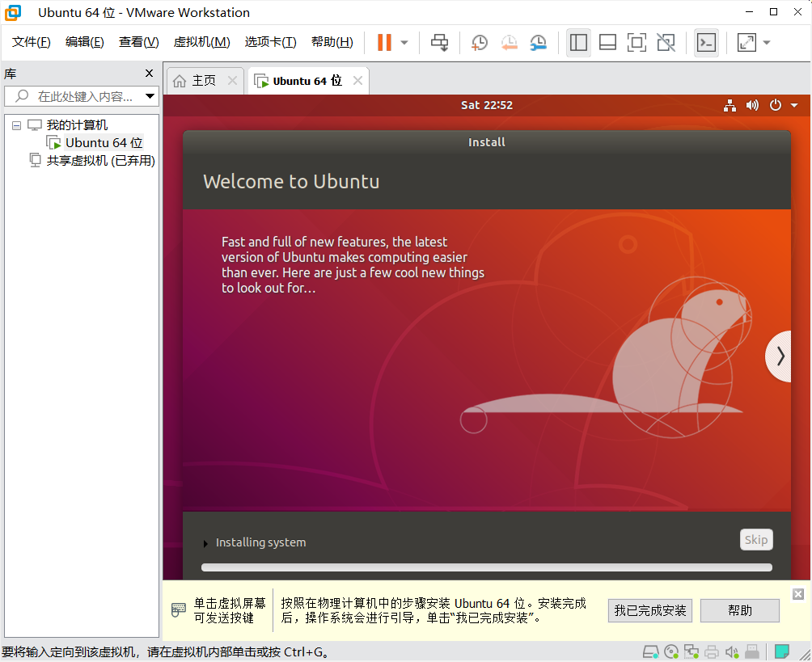Click the 我已完成安装 button
Screen dimensions: 812x662
click(649, 610)
